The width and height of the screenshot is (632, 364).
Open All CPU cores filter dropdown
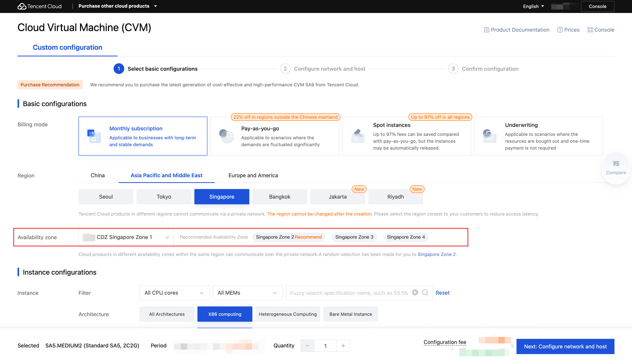pos(174,293)
